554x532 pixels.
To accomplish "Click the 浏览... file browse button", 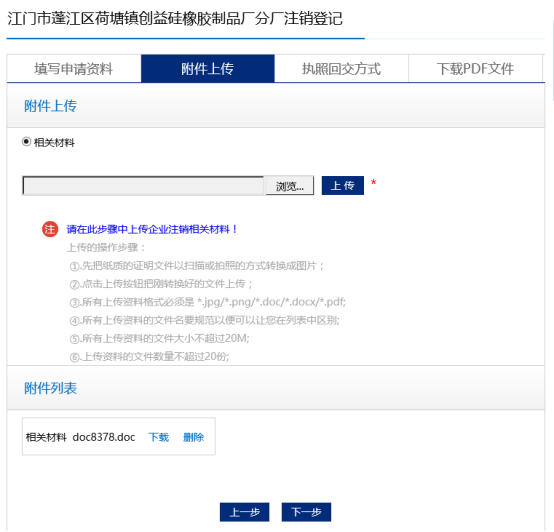I will coord(290,186).
